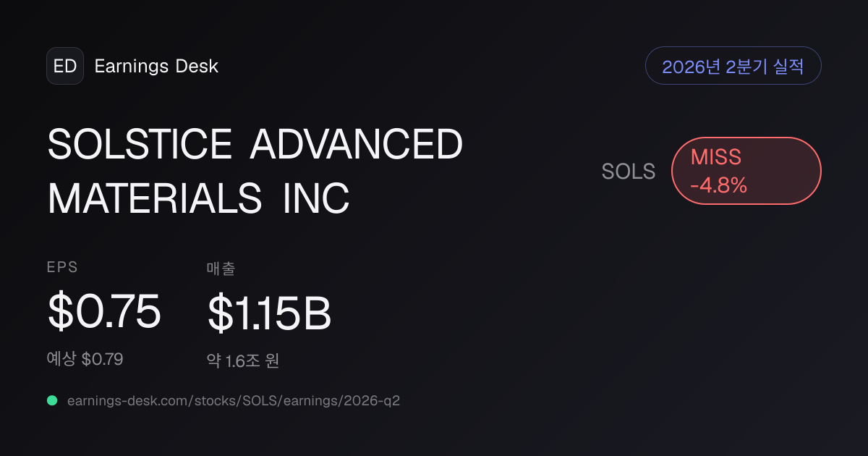Click the $0.75 EPS value
The image size is (868, 456).
point(104,311)
